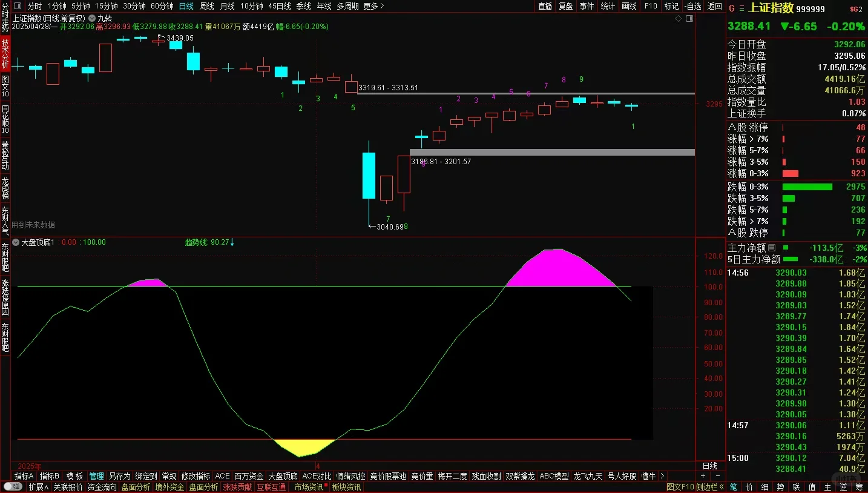
Task: Open the 关联报价 tab in bottom bar
Action: tap(68, 487)
